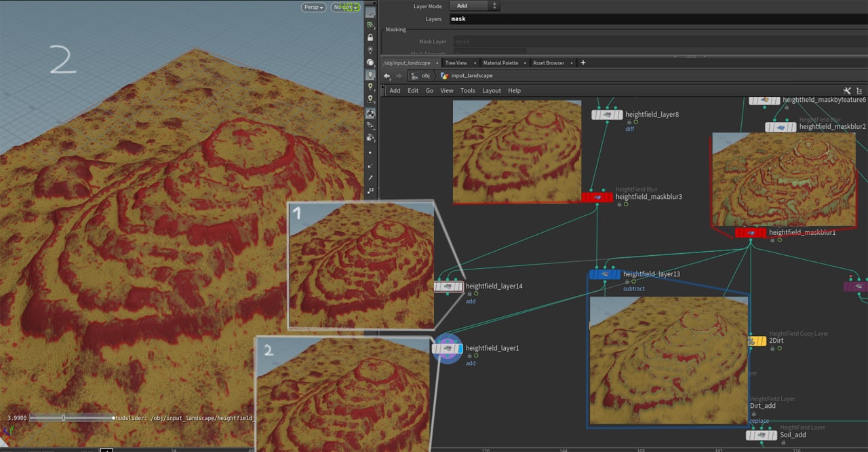Select the heightfield_layer14 node
Image resolution: width=868 pixels, height=452 pixels.
click(448, 287)
